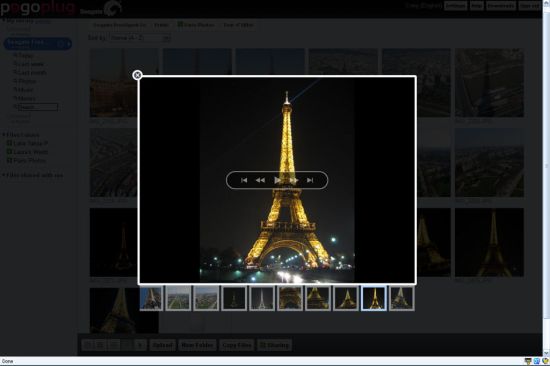Click the Upload button
The height and width of the screenshot is (366, 550).
[x=162, y=345]
